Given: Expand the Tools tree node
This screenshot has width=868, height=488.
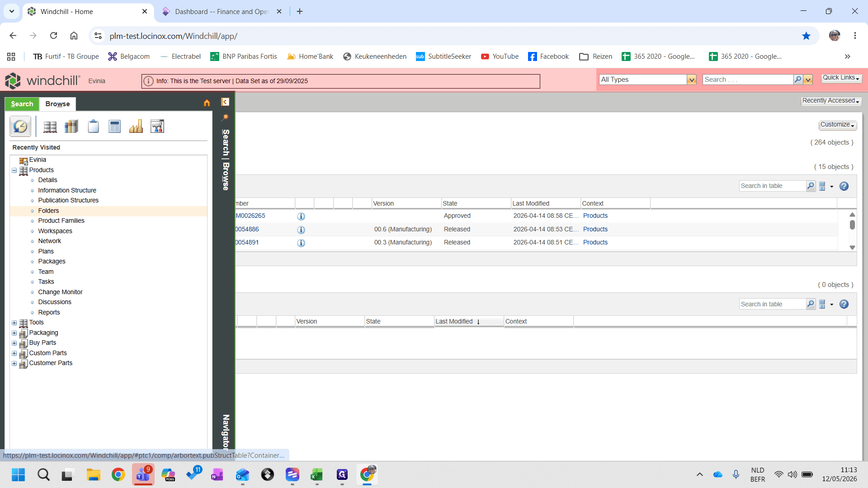Looking at the screenshot, I should (14, 323).
